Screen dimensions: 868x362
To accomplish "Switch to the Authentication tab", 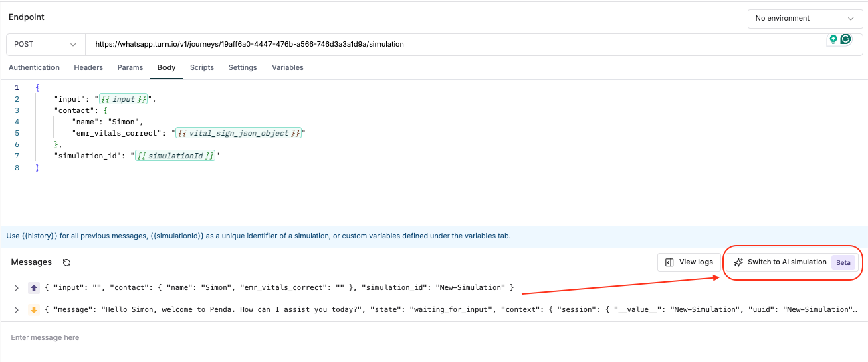I will pos(34,67).
